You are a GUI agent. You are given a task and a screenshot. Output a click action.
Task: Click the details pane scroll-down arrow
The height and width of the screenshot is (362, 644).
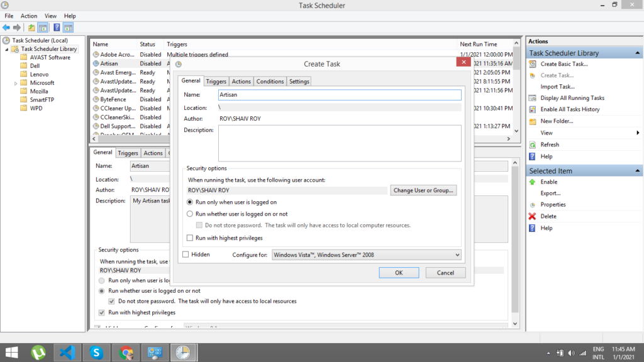(515, 324)
